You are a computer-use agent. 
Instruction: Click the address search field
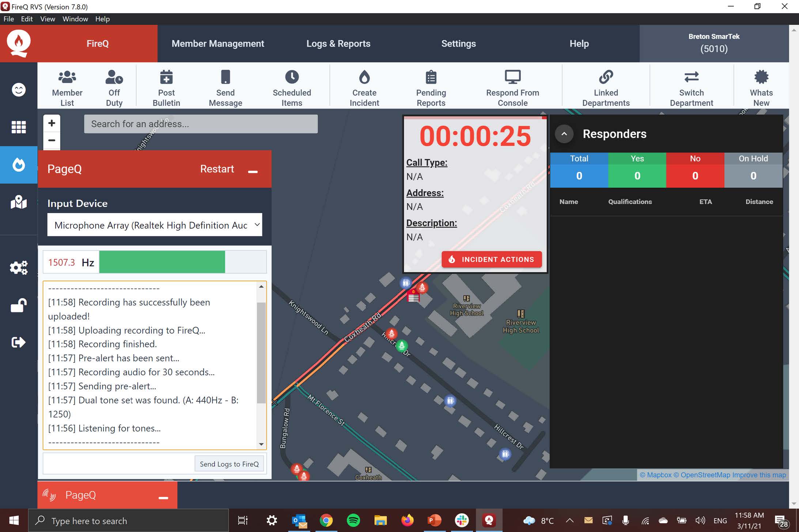tap(201, 124)
